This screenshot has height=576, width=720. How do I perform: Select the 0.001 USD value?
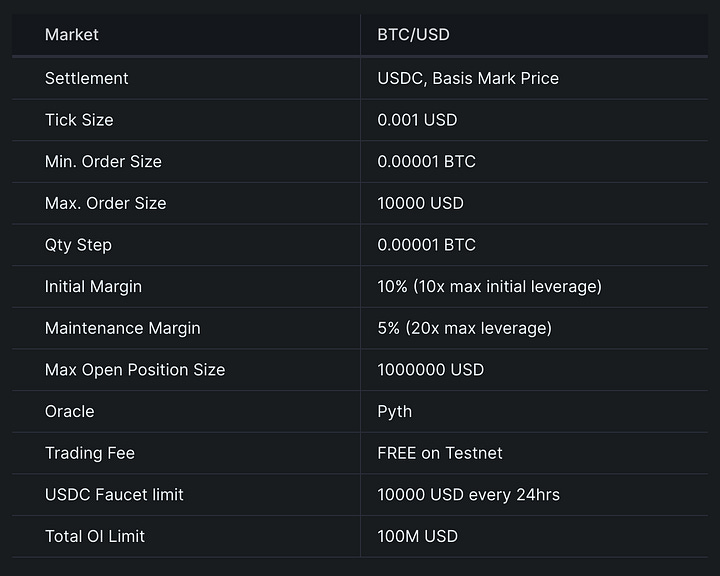417,120
